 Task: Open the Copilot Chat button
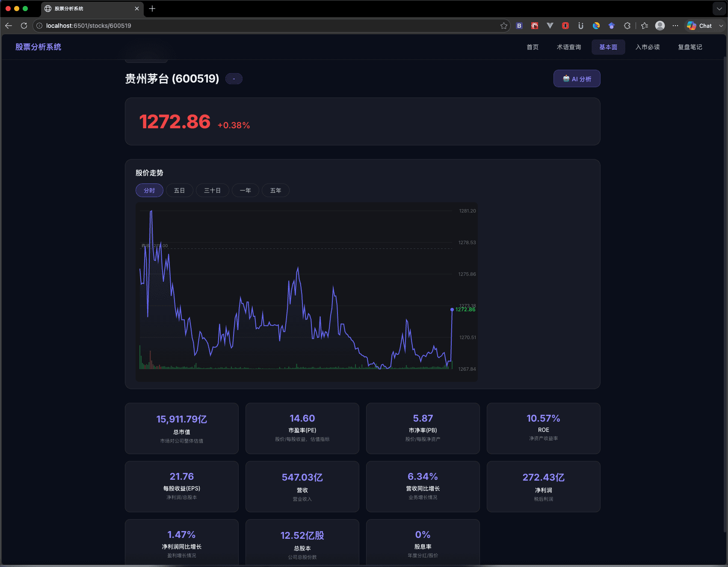point(699,26)
